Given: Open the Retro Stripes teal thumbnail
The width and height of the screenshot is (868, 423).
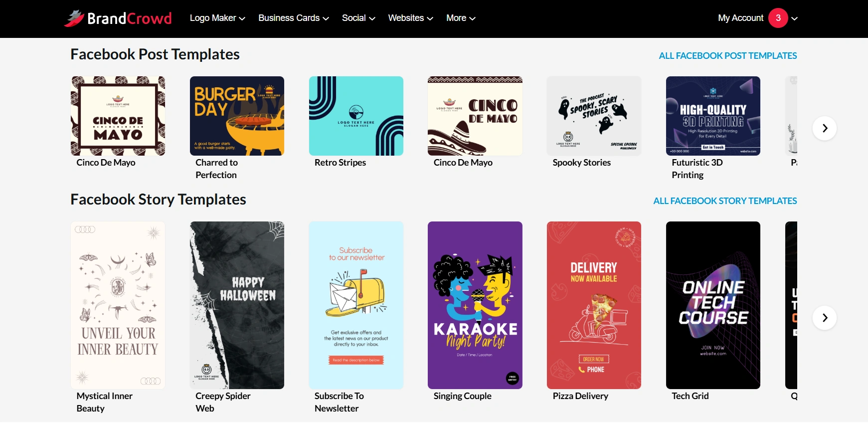Looking at the screenshot, I should pyautogui.click(x=356, y=116).
